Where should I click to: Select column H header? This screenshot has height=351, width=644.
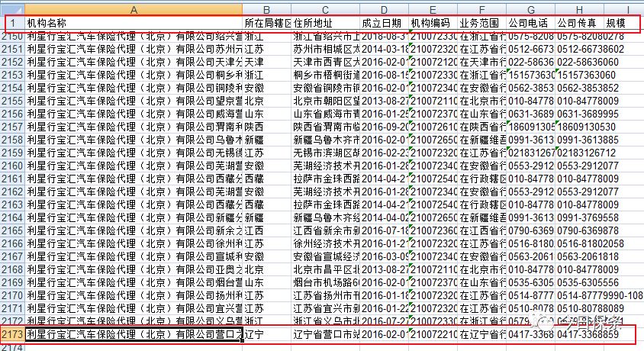(579, 10)
